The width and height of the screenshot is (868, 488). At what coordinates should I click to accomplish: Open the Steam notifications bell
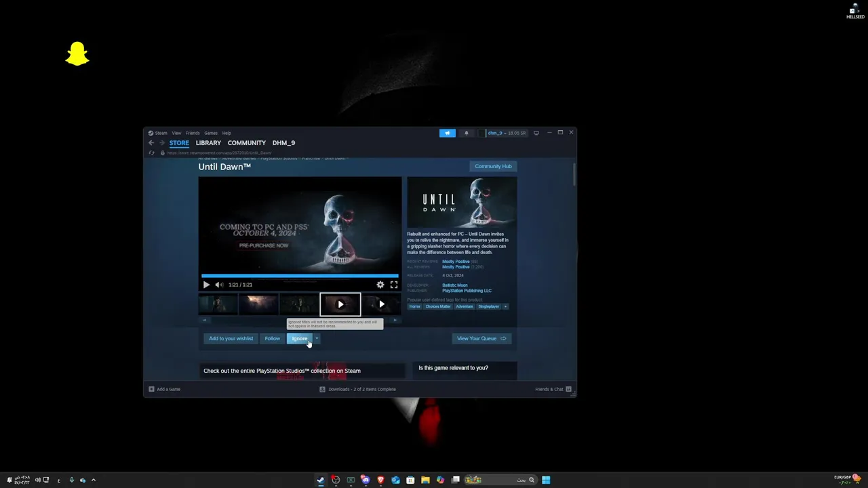[x=466, y=133]
